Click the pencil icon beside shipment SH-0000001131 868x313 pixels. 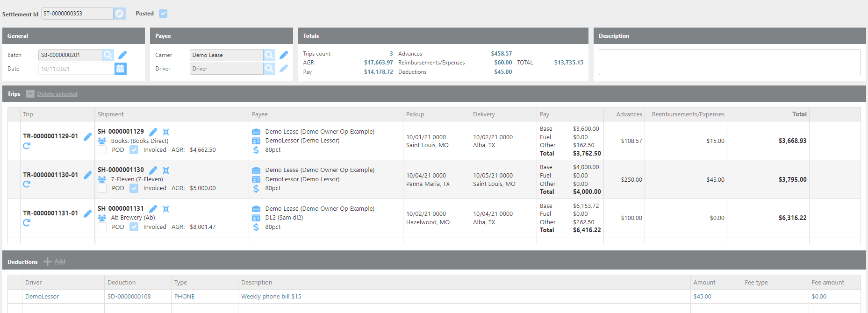[x=153, y=209]
